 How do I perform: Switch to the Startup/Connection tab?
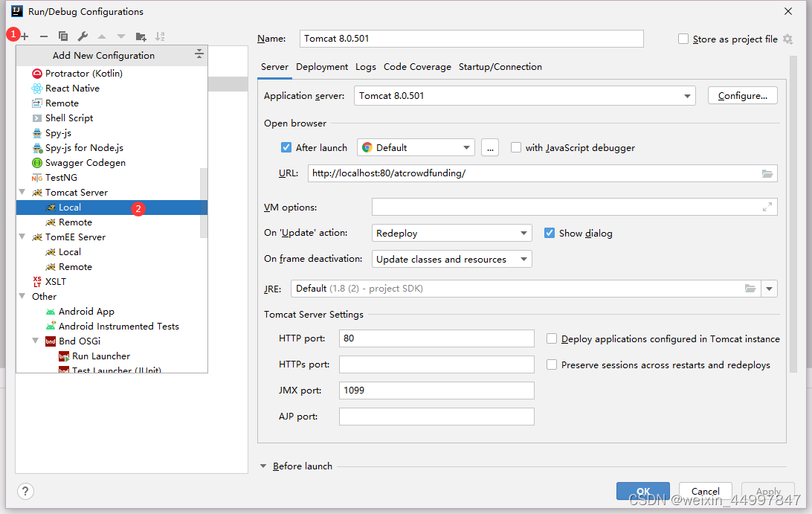pos(500,67)
